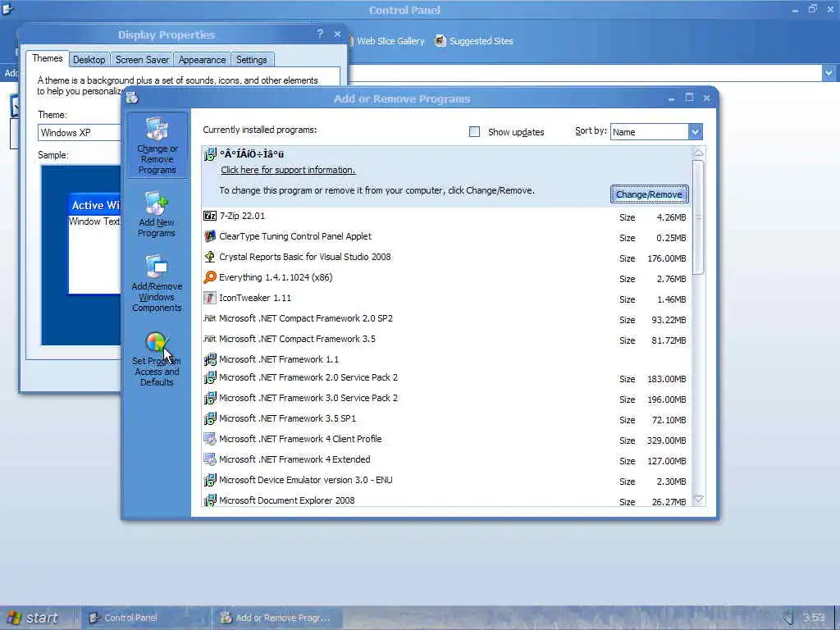The image size is (840, 630).
Task: Open the Appearance tab
Action: point(202,59)
